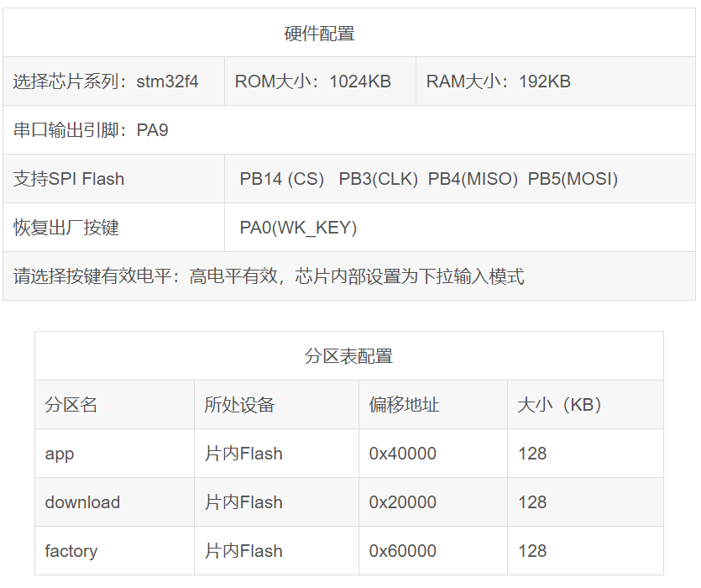Image resolution: width=701 pixels, height=588 pixels.
Task: Click the 分区名 column header
Action: [71, 405]
